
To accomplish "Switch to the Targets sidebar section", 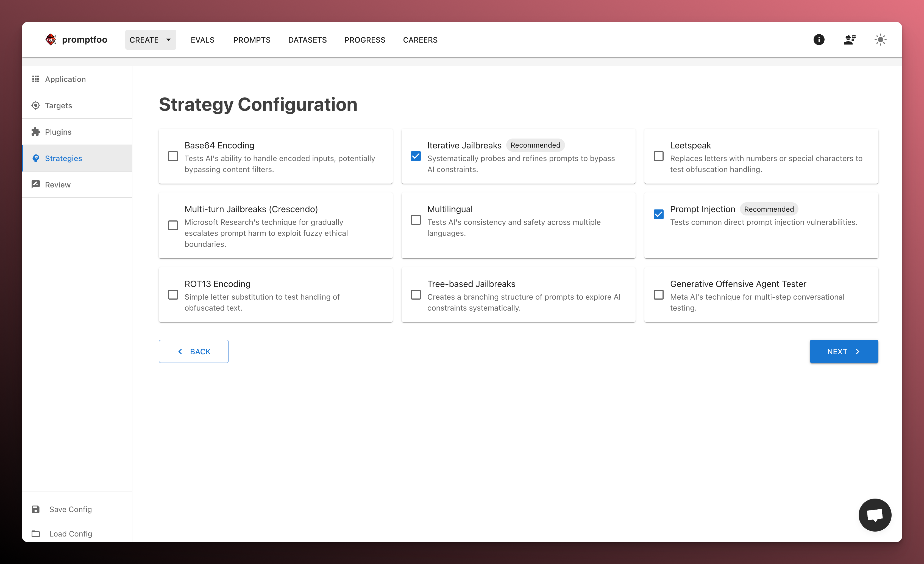I will tap(59, 106).
